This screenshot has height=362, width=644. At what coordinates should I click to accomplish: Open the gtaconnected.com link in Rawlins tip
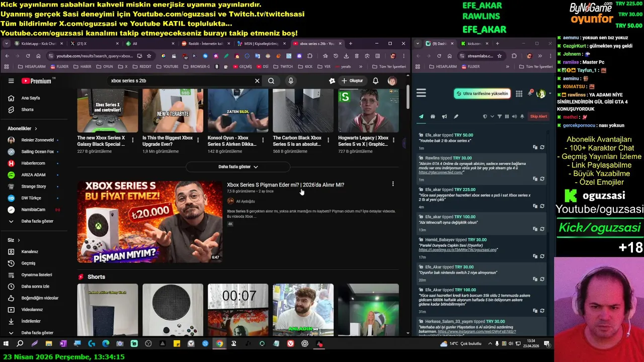point(441,172)
